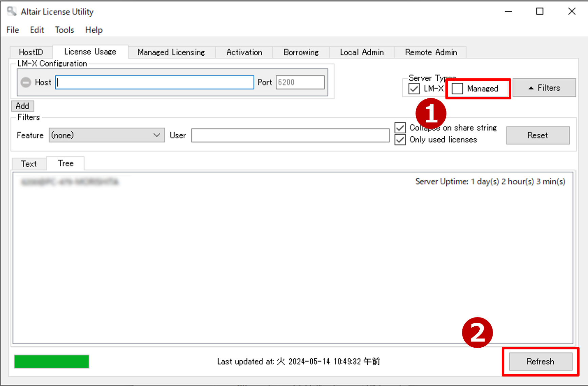Open the Tools menu

tap(65, 30)
